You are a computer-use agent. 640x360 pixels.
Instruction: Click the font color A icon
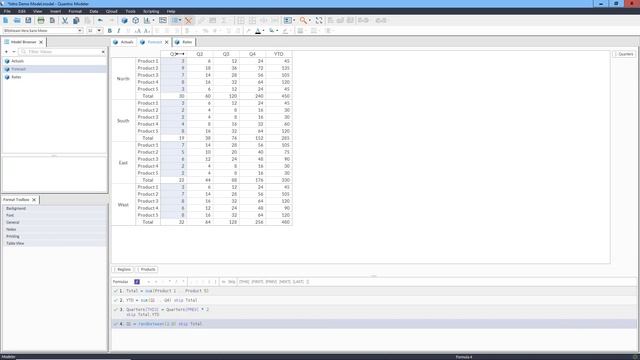click(258, 31)
